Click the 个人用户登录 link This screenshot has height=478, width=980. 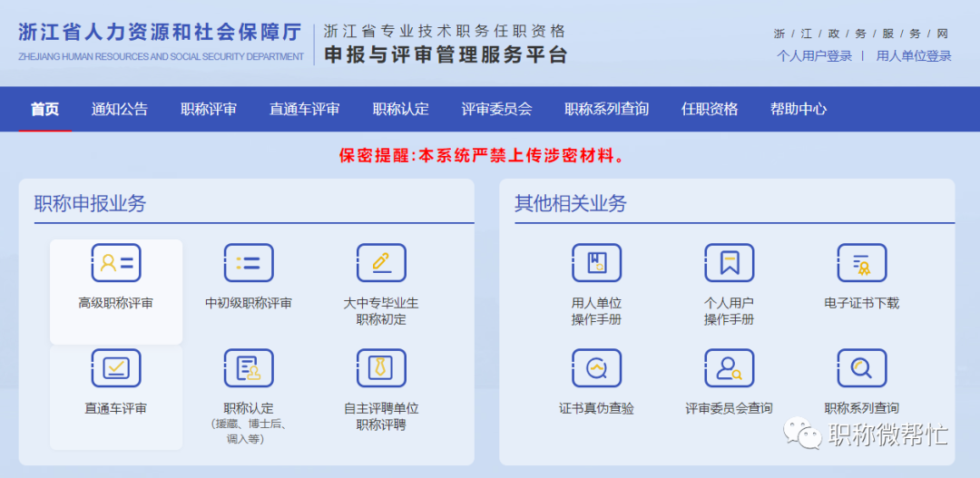pyautogui.click(x=814, y=55)
